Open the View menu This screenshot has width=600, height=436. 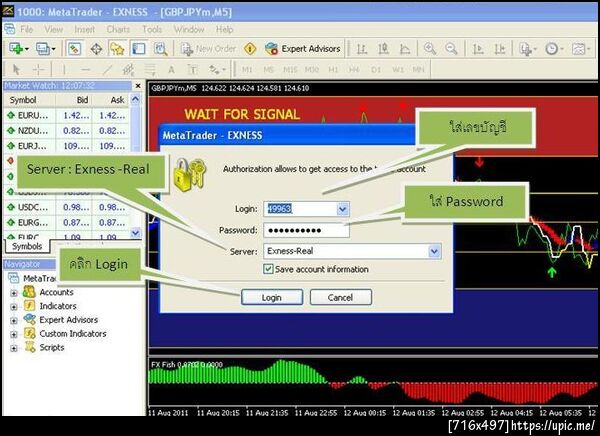click(x=54, y=29)
